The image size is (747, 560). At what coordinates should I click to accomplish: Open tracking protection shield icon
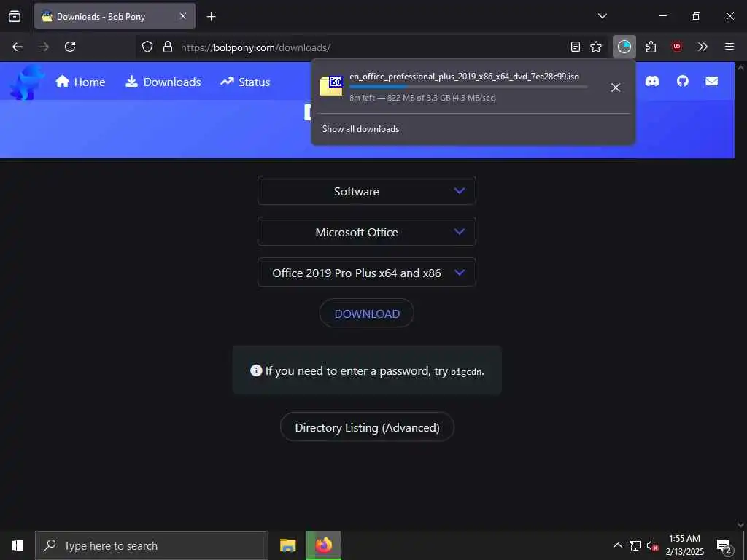click(147, 47)
